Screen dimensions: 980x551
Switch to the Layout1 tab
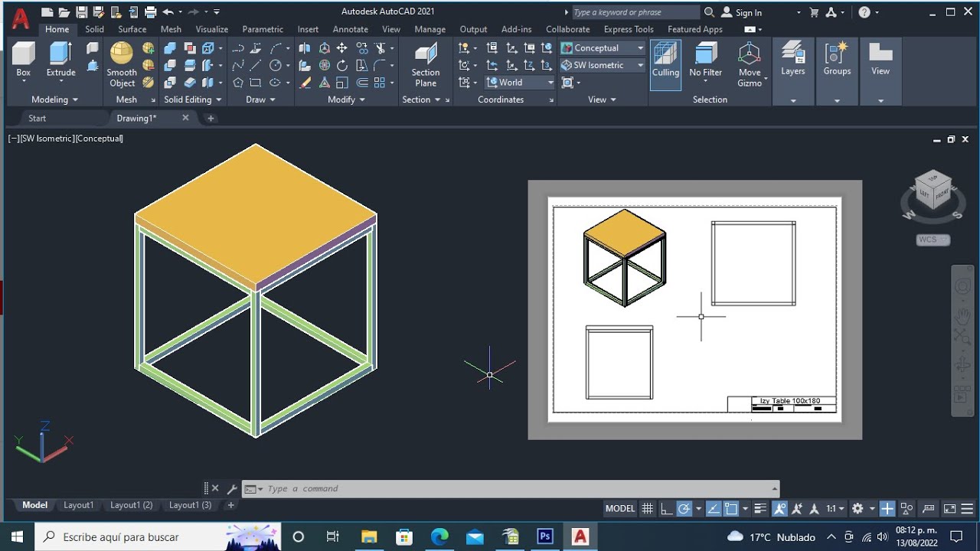[78, 505]
